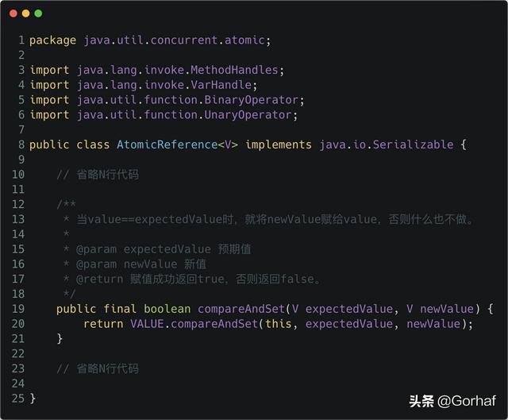The height and width of the screenshot is (420, 508).
Task: Click the this keyword on line 20
Action: tap(278, 323)
